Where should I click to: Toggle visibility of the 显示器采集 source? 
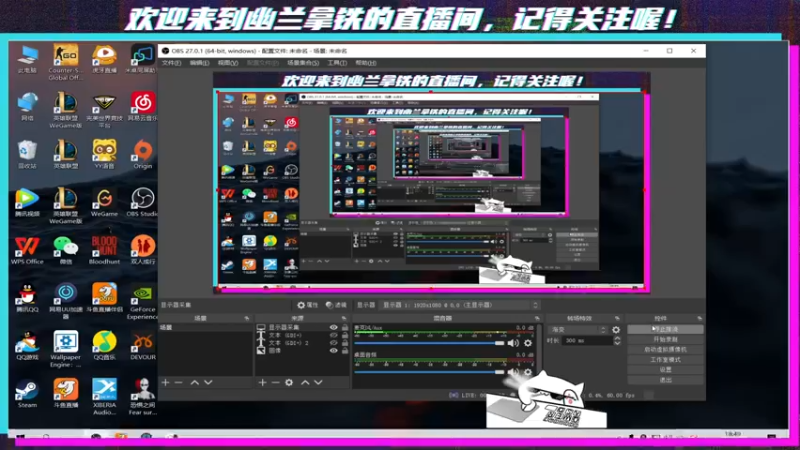coord(333,328)
